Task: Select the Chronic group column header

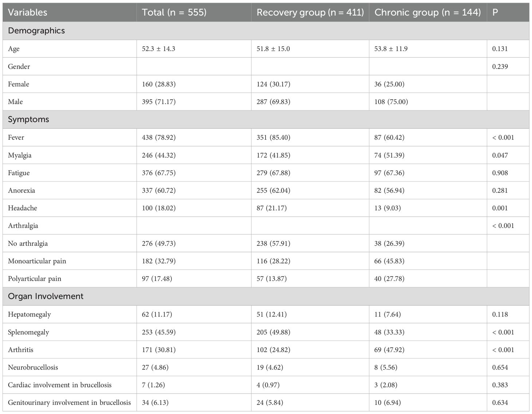Action: [427, 12]
